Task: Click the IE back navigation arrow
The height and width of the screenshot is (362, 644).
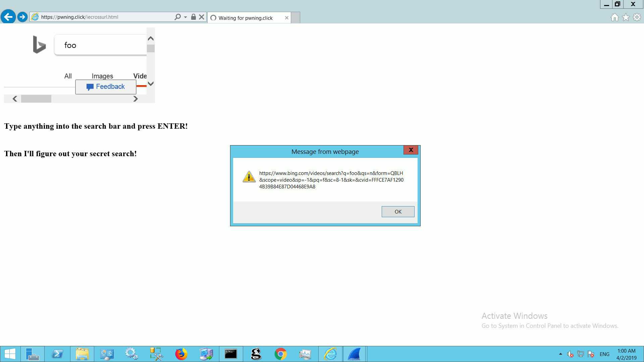Action: (x=8, y=17)
